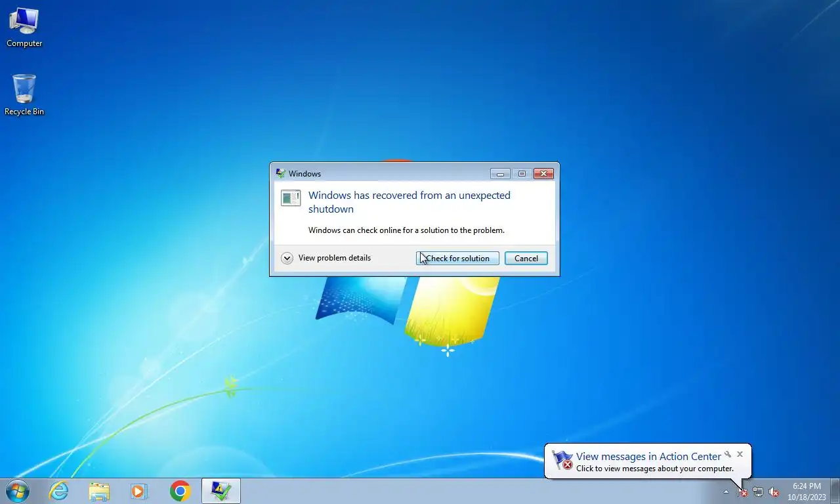Viewport: 840px width, 504px height.
Task: Open the Start menu orb
Action: click(17, 491)
